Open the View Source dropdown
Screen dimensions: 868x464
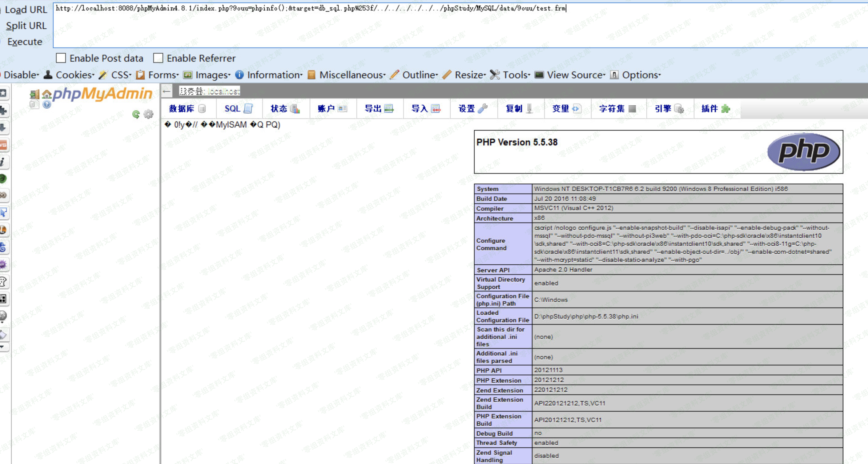576,75
